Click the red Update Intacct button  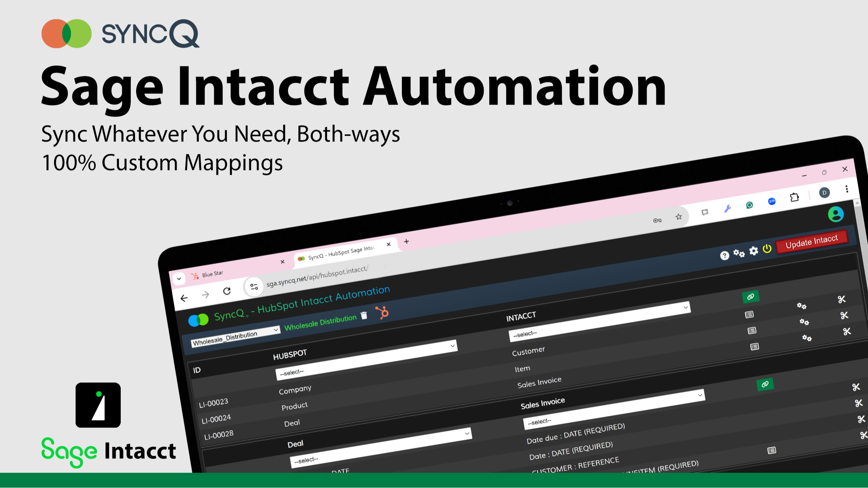point(812,240)
